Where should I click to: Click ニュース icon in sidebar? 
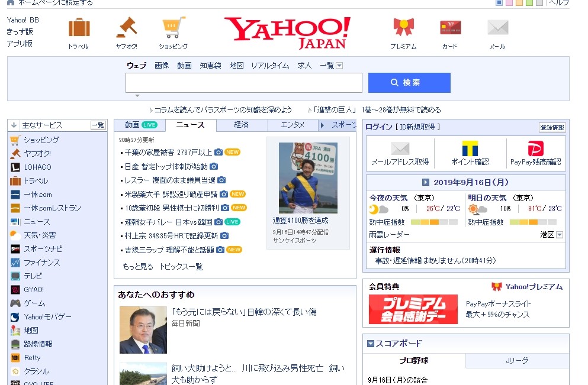point(15,222)
